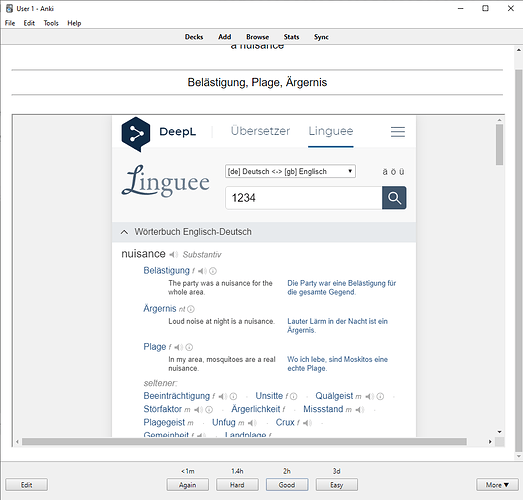
Task: Click Add in Anki toolbar
Action: coord(224,37)
